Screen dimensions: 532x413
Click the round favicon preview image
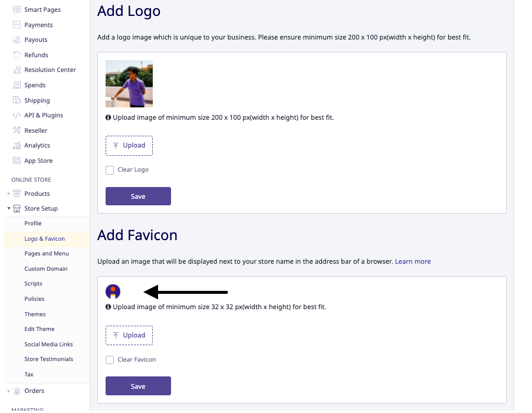[x=113, y=291]
